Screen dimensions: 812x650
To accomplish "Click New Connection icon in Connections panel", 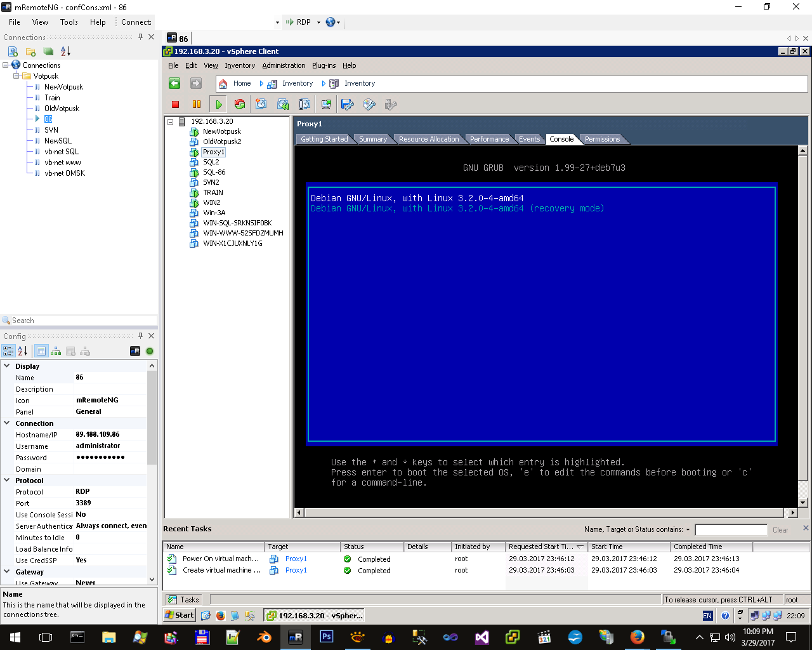I will pyautogui.click(x=13, y=51).
